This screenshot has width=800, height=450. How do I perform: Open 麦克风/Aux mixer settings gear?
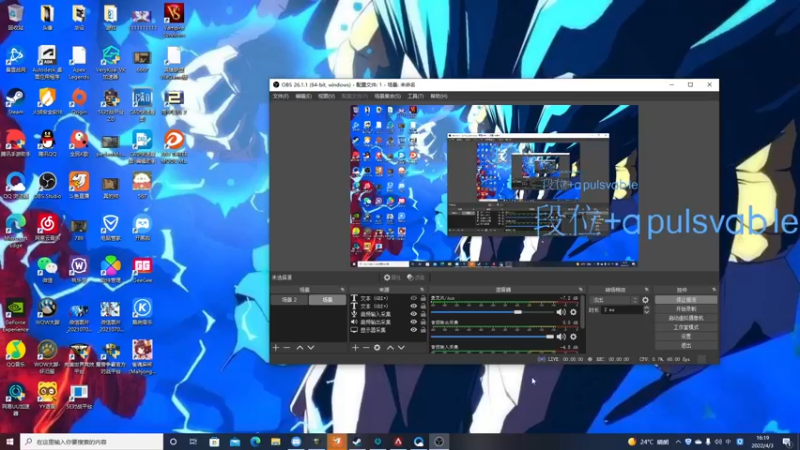click(573, 312)
